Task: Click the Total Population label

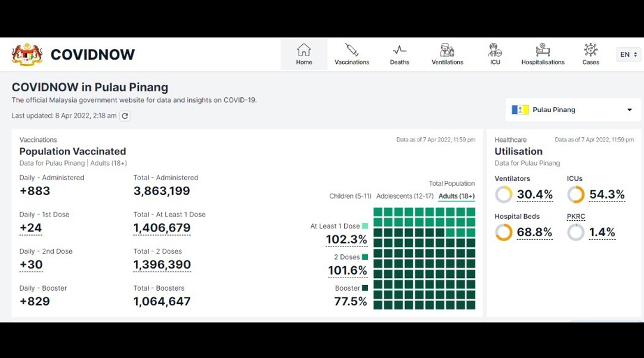Action: point(451,183)
